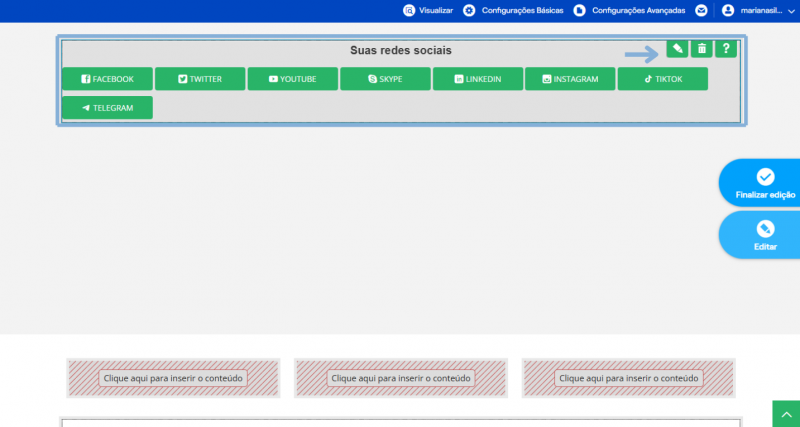Image resolution: width=800 pixels, height=427 pixels.
Task: Click the Suas redes sociais heading
Action: [401, 51]
